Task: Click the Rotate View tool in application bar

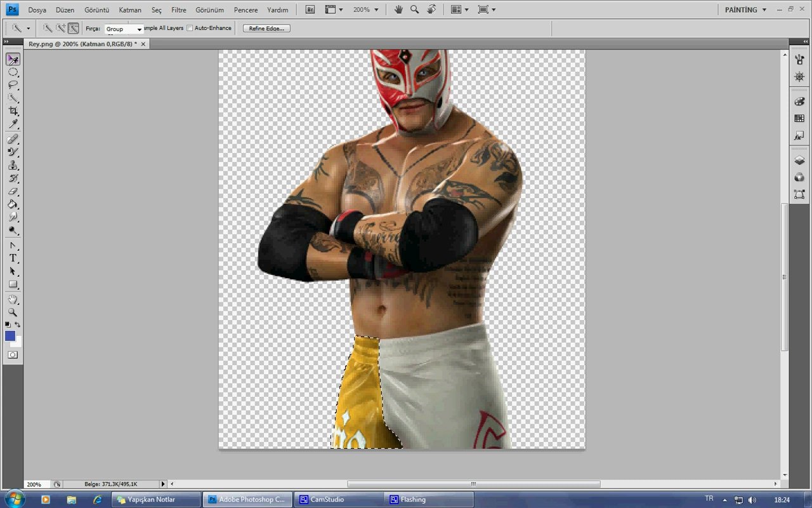Action: point(431,10)
